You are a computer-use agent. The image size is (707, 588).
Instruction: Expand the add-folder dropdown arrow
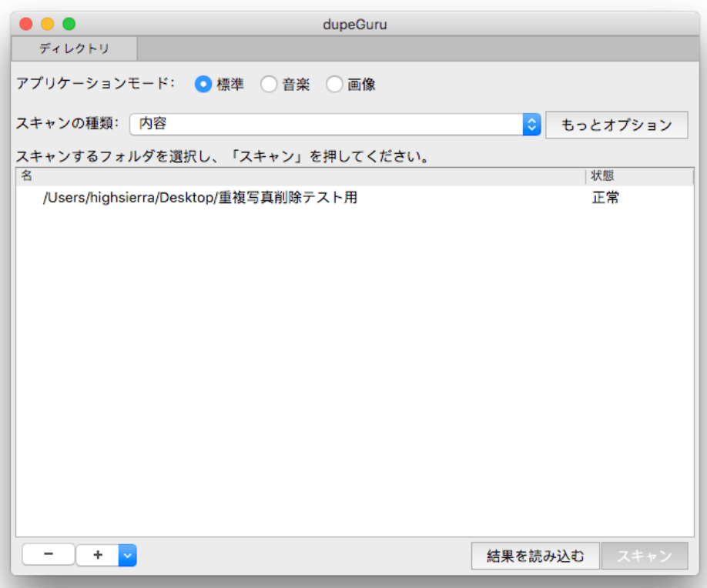128,555
